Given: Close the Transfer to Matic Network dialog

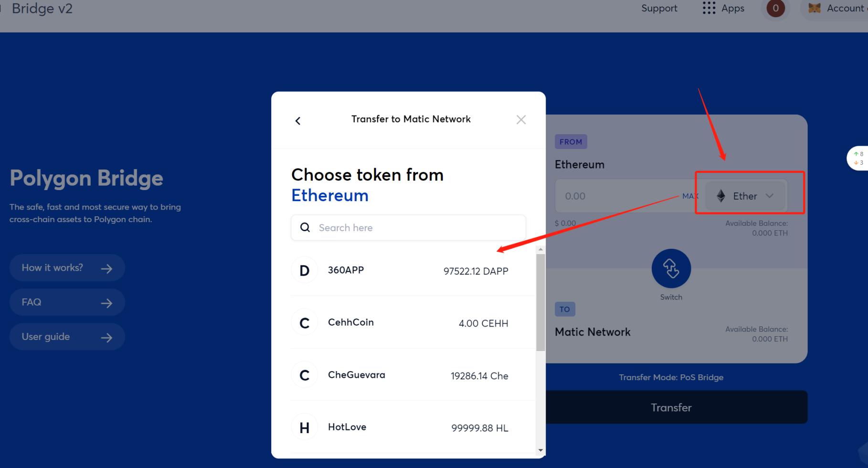Looking at the screenshot, I should pyautogui.click(x=521, y=120).
